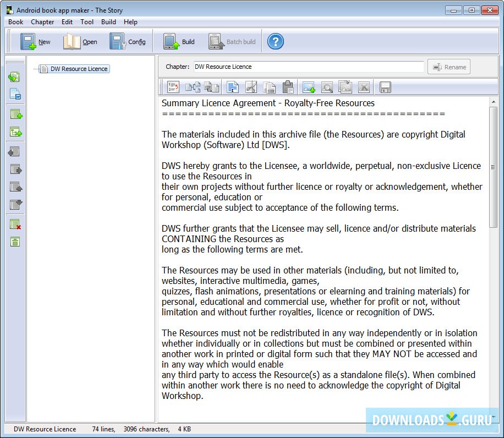The height and width of the screenshot is (438, 504).
Task: Open the Build menu
Action: click(108, 22)
